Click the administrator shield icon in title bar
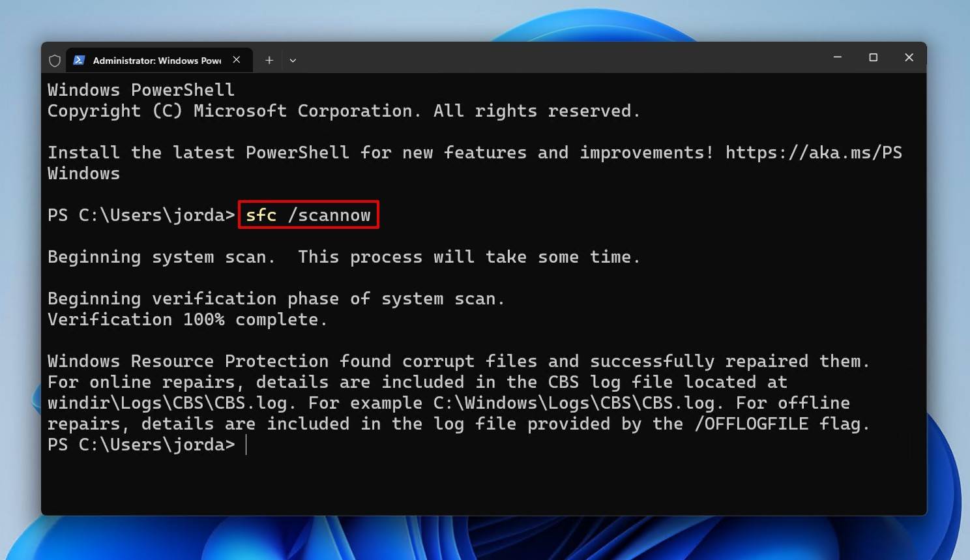The height and width of the screenshot is (560, 970). coord(55,61)
